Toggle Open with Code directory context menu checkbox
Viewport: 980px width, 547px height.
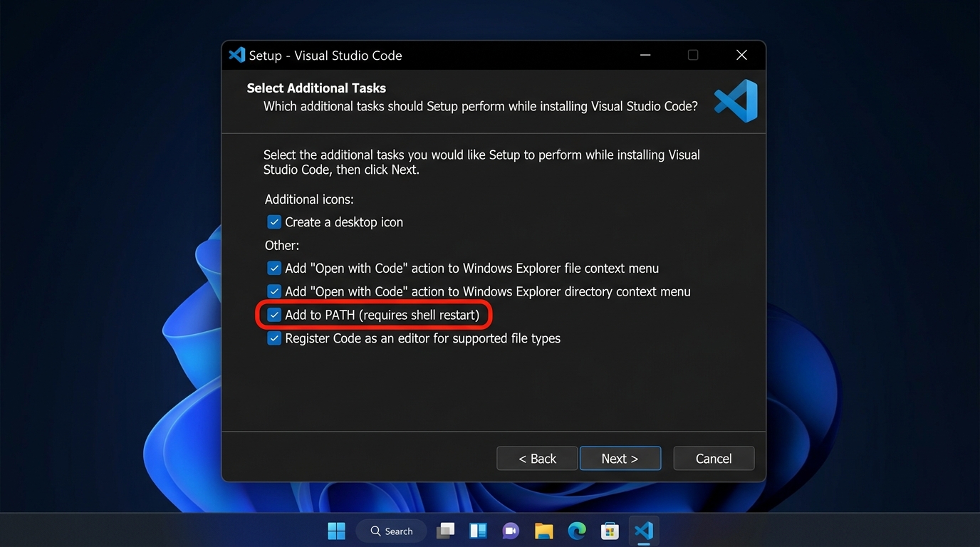pyautogui.click(x=274, y=291)
